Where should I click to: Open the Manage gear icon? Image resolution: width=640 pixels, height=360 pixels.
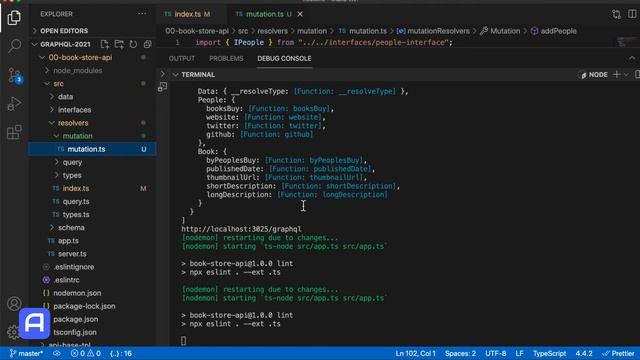(x=12, y=332)
